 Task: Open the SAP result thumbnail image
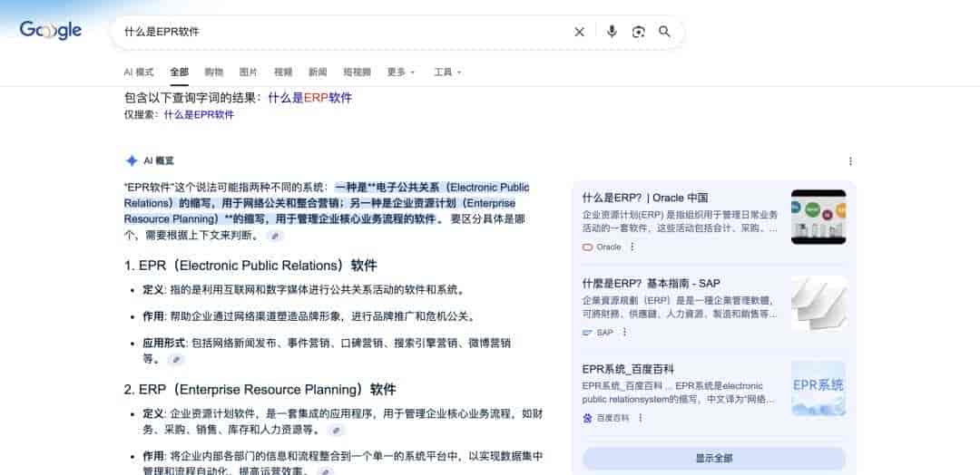click(x=818, y=303)
